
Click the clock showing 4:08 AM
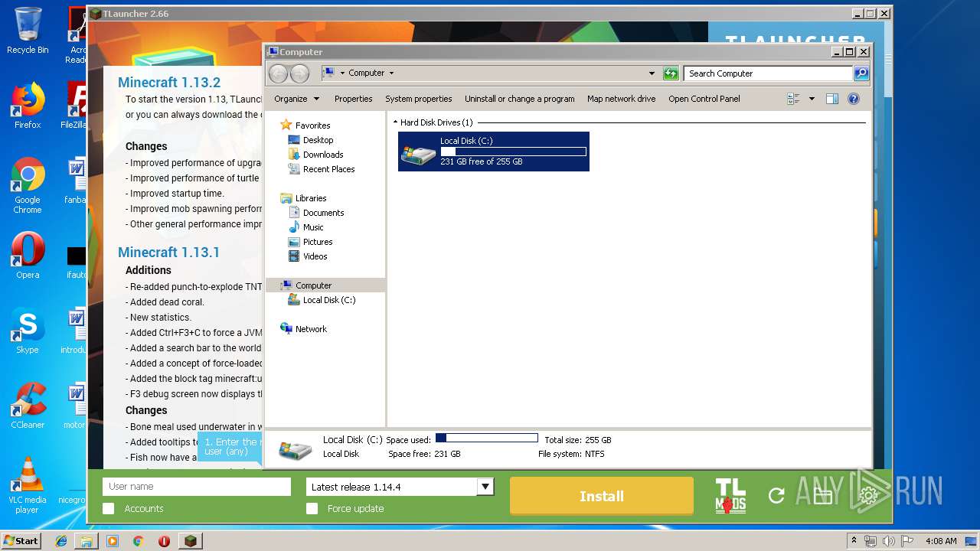940,540
